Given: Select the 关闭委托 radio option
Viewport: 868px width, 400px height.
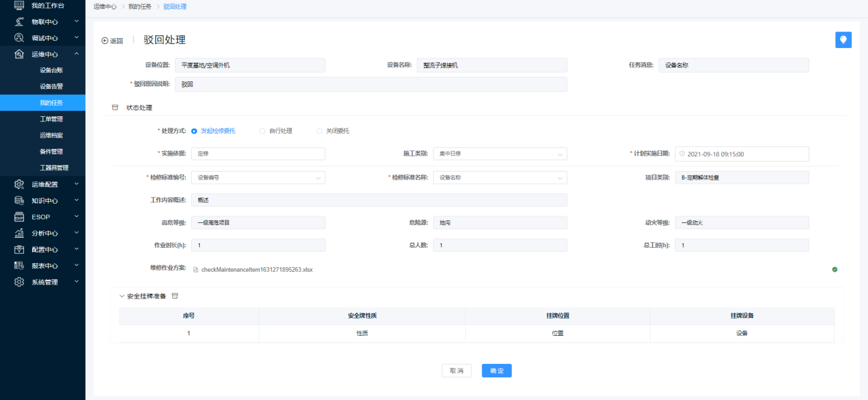Looking at the screenshot, I should coord(319,131).
